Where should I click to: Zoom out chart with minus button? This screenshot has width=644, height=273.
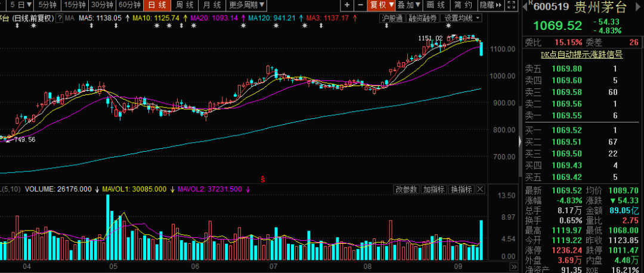pyautogui.click(x=360, y=5)
